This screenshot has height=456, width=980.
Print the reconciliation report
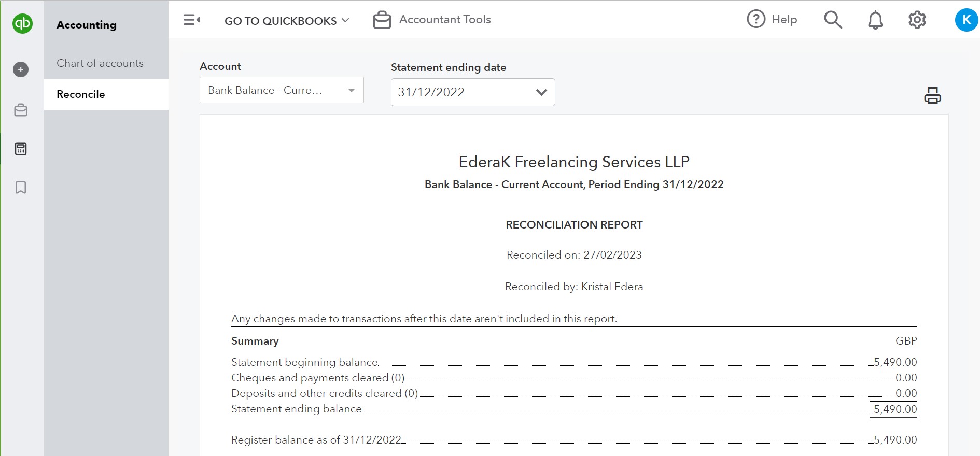[x=932, y=95]
